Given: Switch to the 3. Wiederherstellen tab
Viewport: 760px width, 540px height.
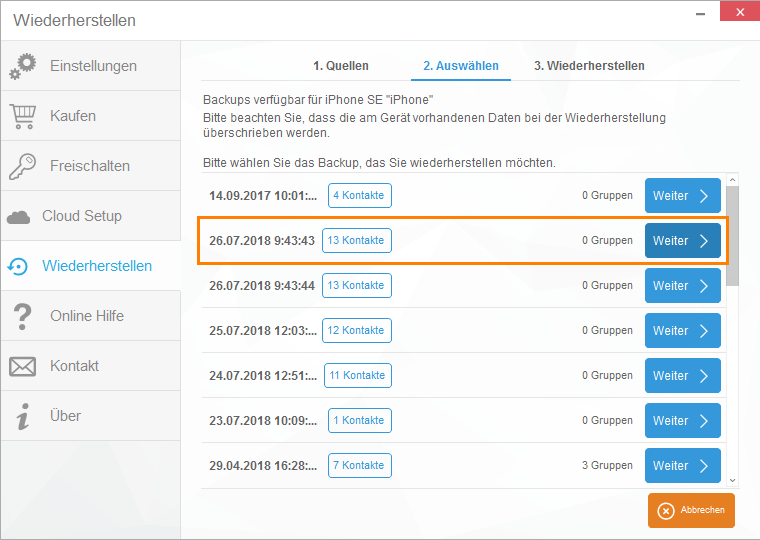Looking at the screenshot, I should pyautogui.click(x=589, y=65).
